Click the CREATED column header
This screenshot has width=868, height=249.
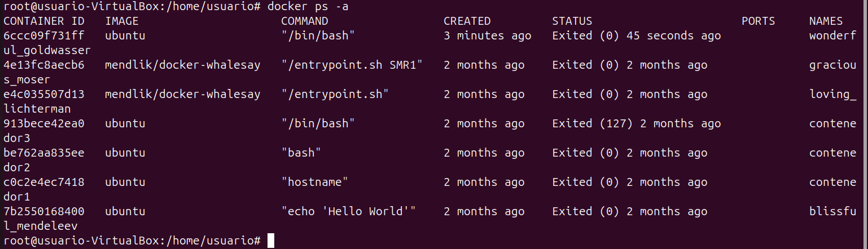(467, 21)
